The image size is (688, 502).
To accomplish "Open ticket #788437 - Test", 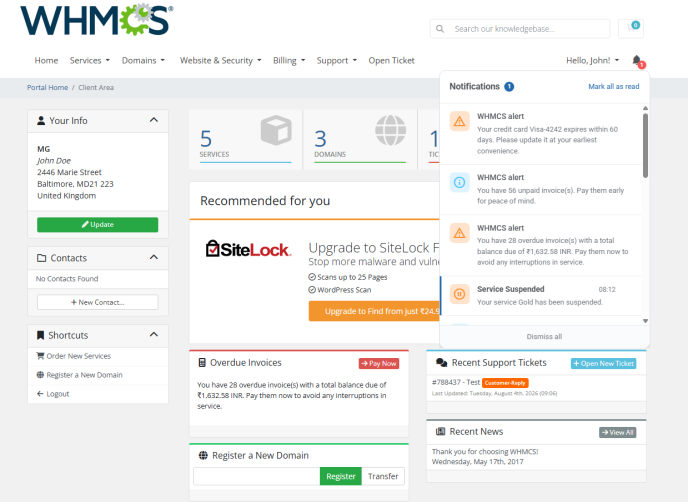I will click(456, 382).
